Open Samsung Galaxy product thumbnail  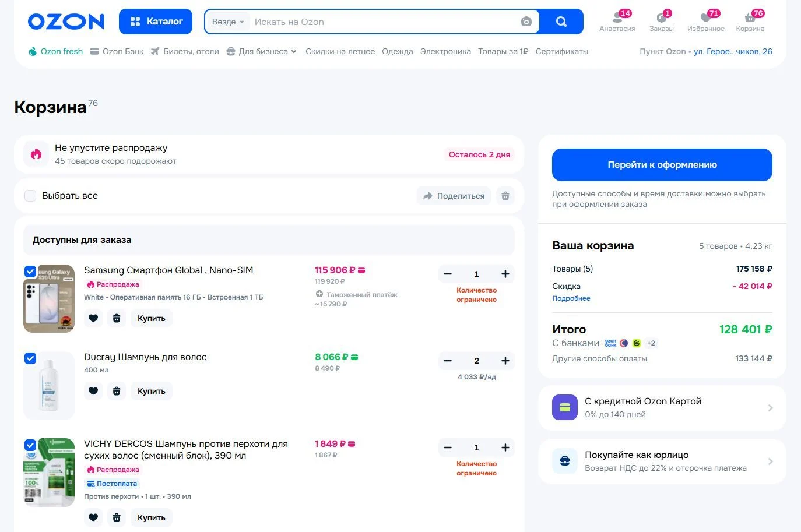coord(49,298)
